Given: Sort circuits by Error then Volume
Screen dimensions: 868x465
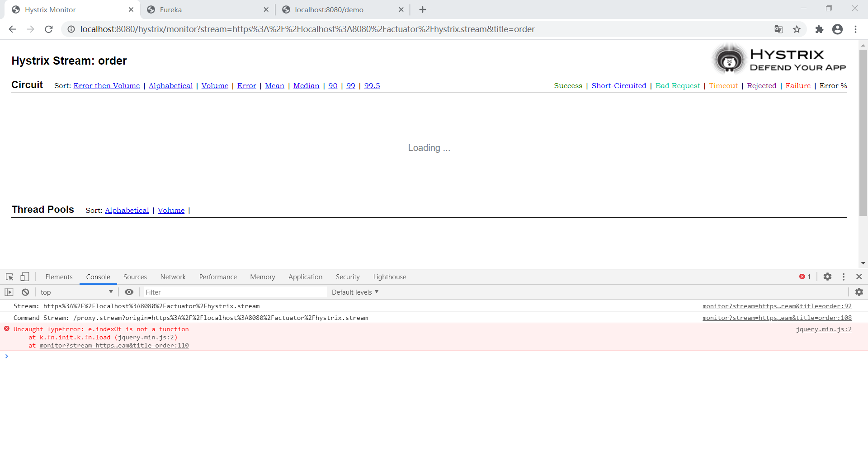Looking at the screenshot, I should 107,86.
